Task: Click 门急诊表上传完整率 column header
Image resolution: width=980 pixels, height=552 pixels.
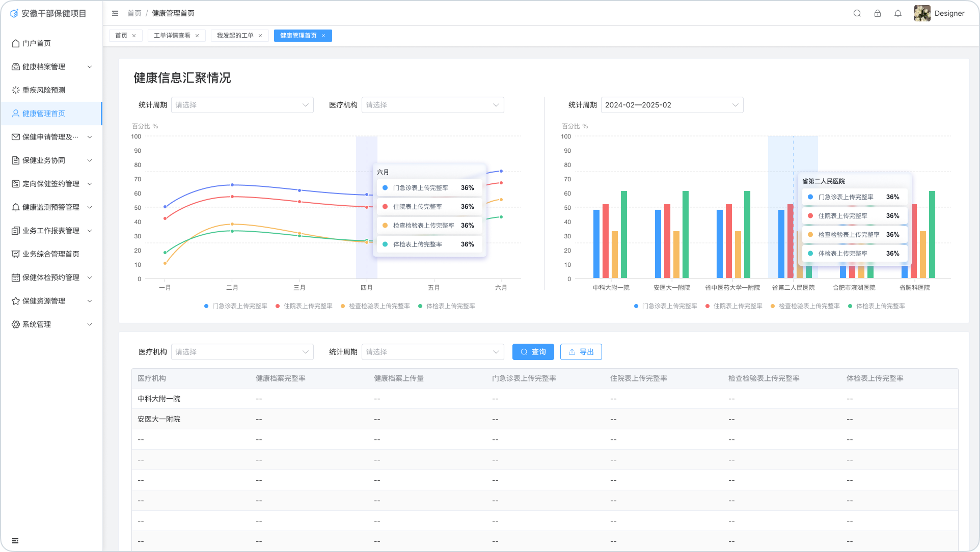Action: pos(524,378)
